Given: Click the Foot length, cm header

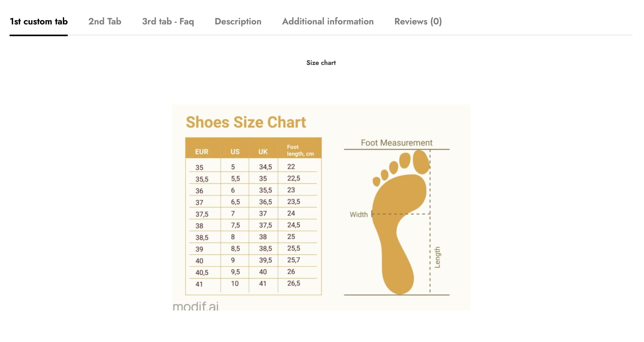Looking at the screenshot, I should point(300,150).
